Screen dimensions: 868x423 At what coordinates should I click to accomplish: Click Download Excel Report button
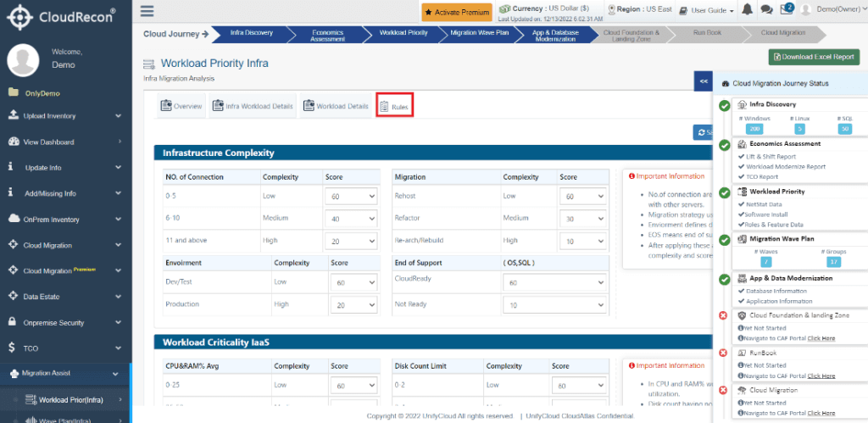coord(814,57)
